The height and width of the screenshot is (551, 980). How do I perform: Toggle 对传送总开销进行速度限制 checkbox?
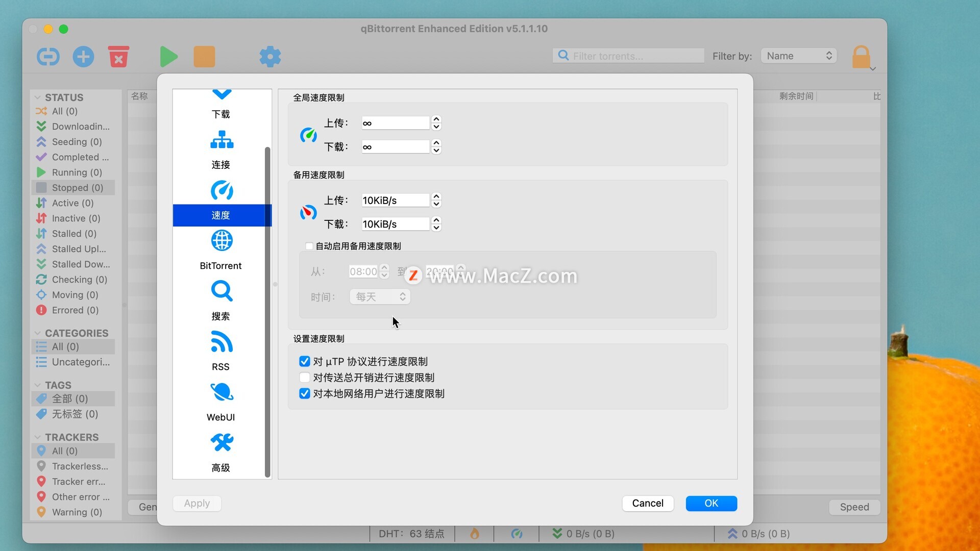(305, 378)
